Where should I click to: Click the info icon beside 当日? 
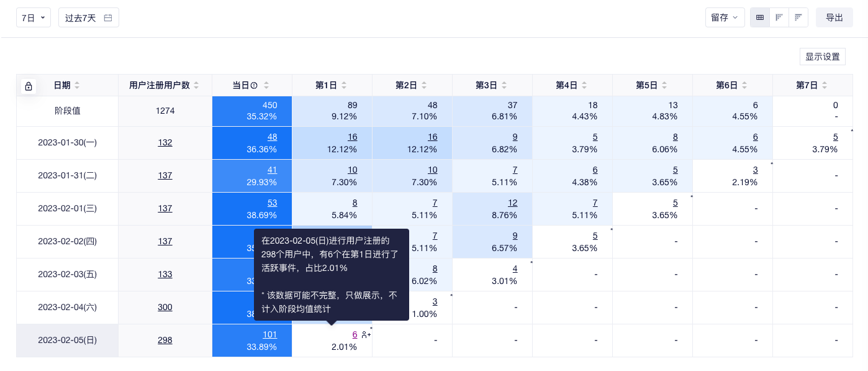(254, 86)
